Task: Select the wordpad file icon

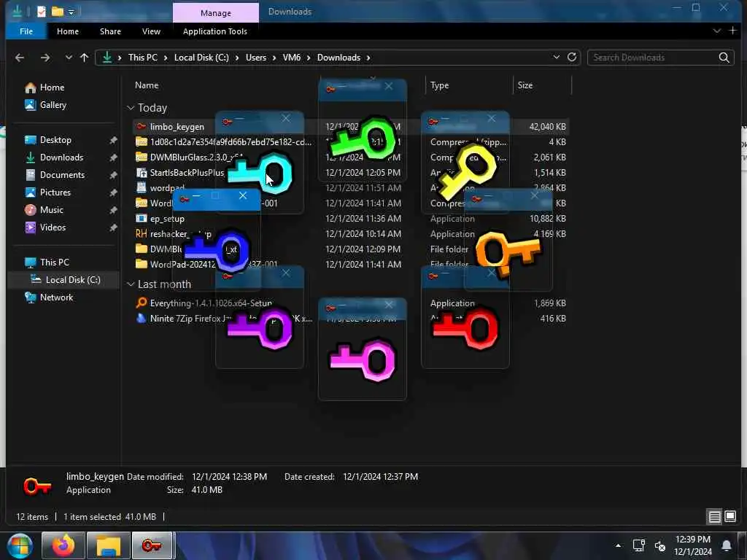Action: tap(142, 187)
